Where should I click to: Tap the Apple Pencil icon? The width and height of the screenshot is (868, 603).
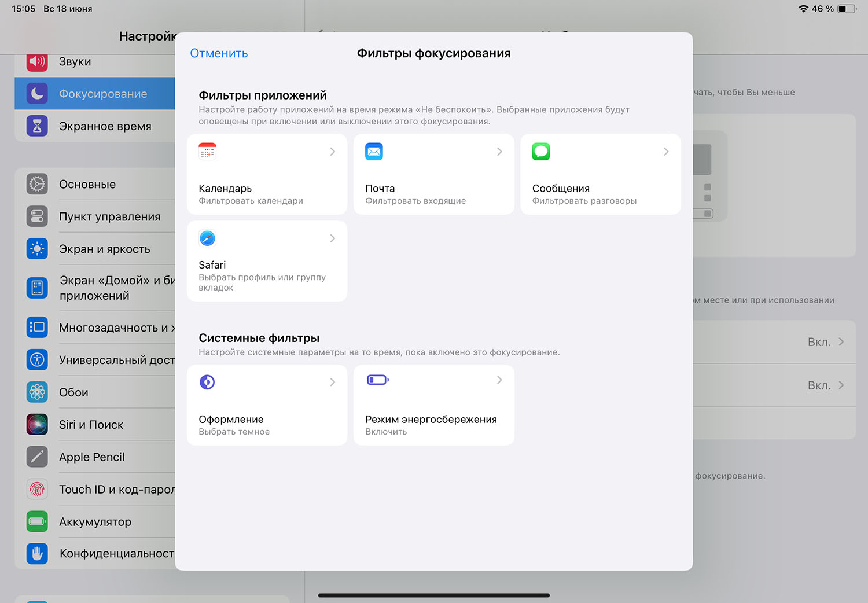click(37, 457)
